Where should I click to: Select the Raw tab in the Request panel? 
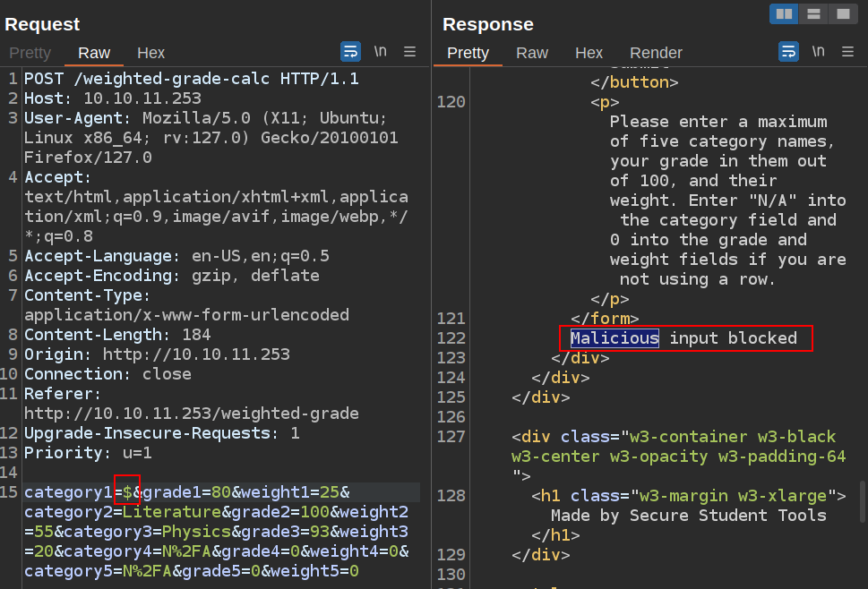click(x=94, y=53)
